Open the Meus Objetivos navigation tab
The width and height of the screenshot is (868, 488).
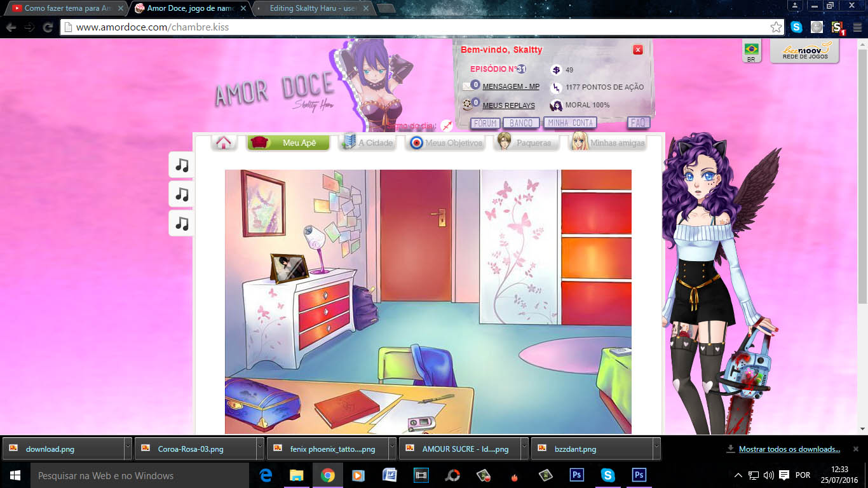[x=446, y=143]
